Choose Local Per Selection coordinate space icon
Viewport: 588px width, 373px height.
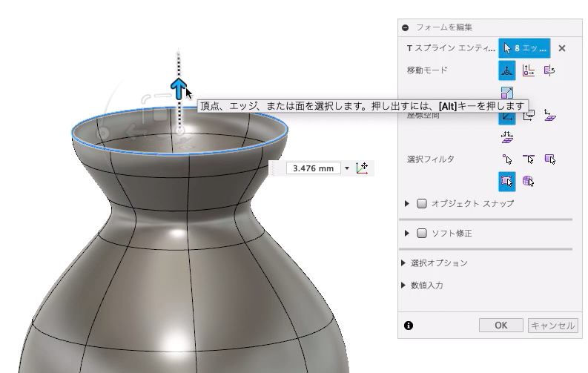[549, 115]
